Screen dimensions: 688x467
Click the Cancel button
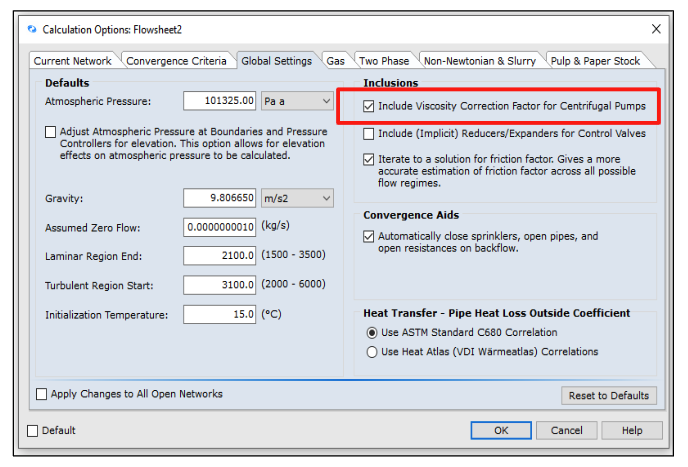(x=566, y=430)
